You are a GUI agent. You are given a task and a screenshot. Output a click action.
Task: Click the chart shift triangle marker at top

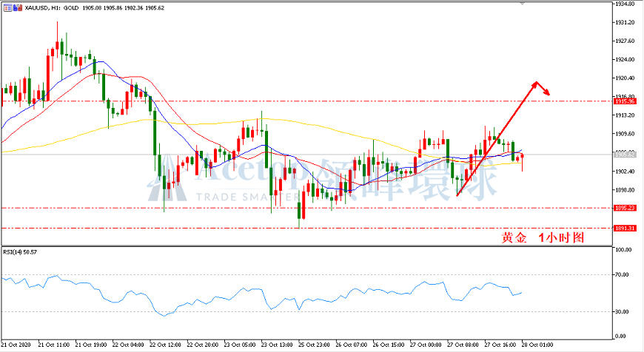pos(523,2)
